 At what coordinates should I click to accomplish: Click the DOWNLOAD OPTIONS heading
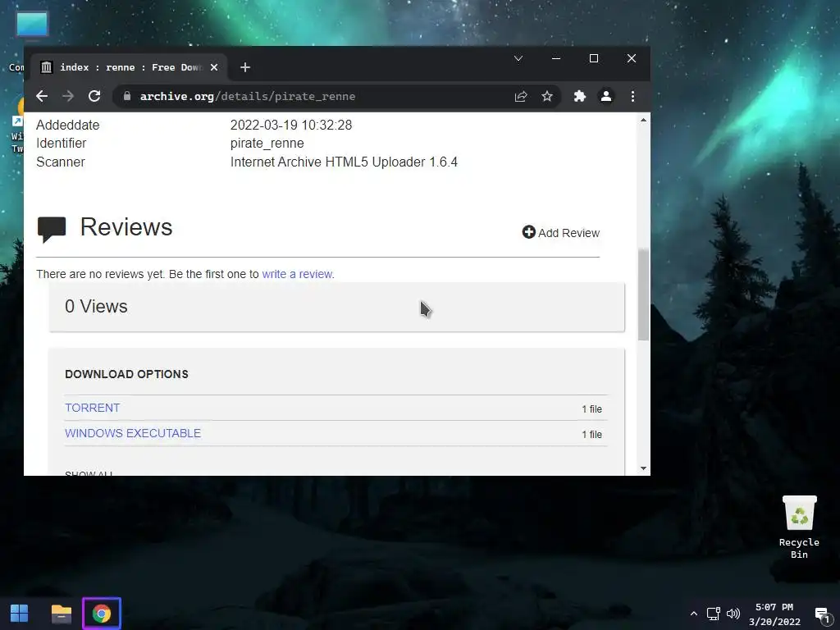click(126, 374)
